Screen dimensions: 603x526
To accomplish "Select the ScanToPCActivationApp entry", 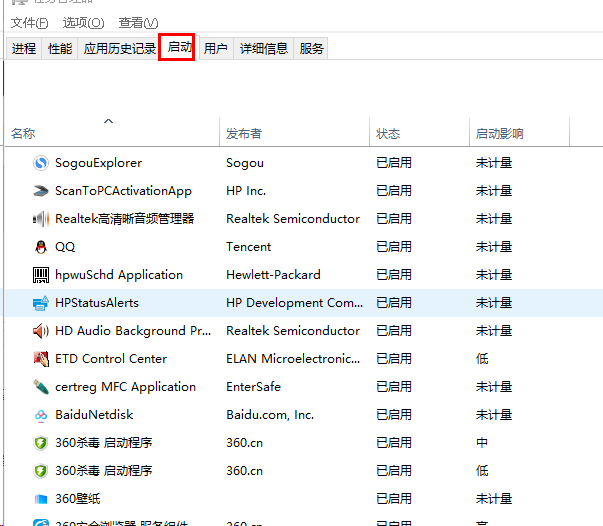I will (x=123, y=191).
